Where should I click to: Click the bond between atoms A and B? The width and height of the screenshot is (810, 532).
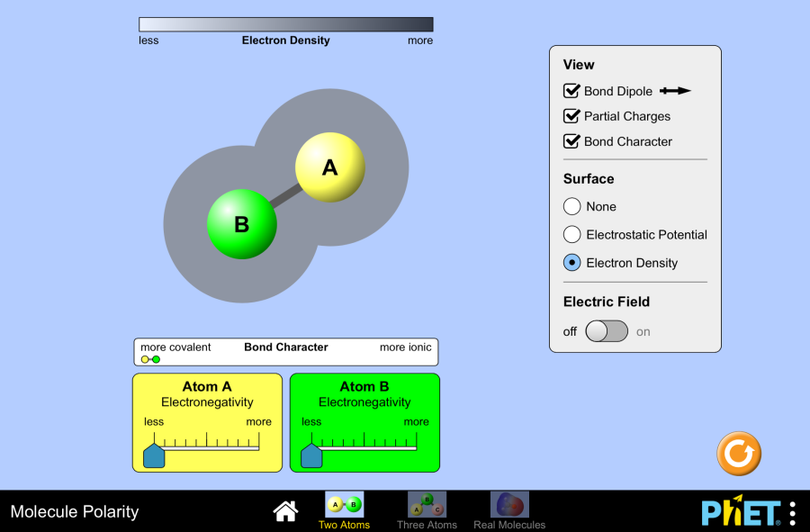286,196
